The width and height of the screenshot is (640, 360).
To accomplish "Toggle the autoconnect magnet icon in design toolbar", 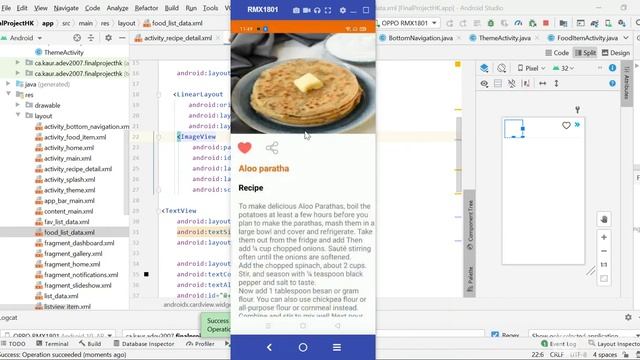I will pos(511,83).
